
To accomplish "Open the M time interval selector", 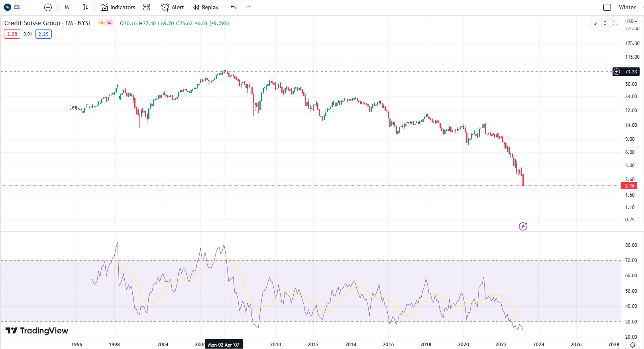I will pos(67,7).
